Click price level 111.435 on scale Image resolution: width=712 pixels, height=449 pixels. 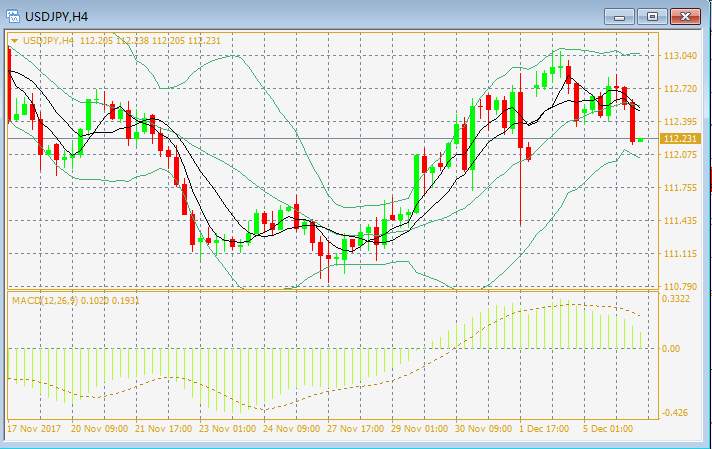pos(680,221)
